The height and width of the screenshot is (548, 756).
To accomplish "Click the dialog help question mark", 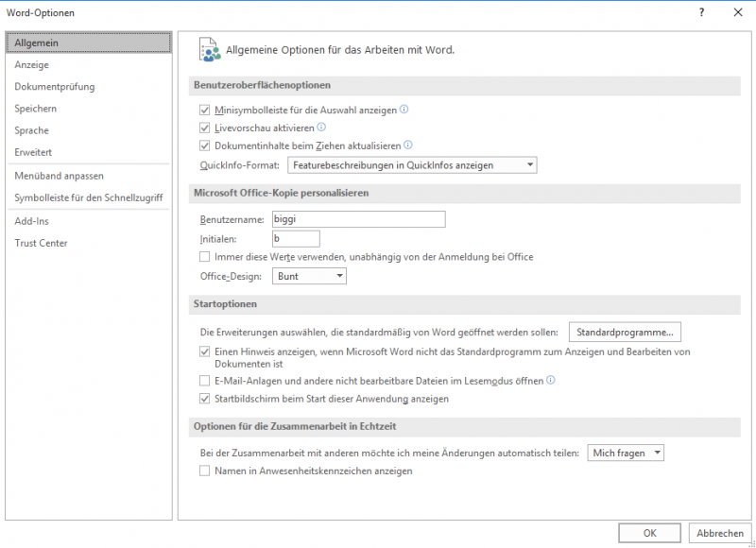I will [x=700, y=13].
